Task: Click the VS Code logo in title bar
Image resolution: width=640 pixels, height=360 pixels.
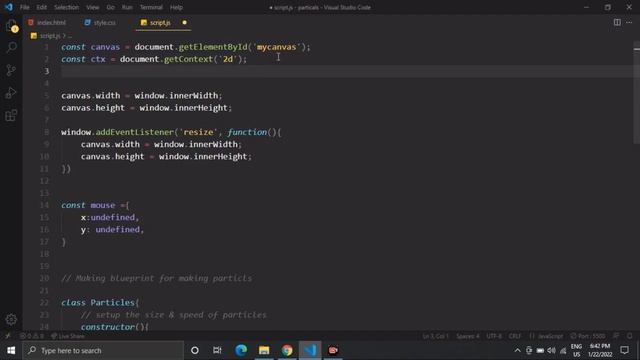Action: coord(9,7)
